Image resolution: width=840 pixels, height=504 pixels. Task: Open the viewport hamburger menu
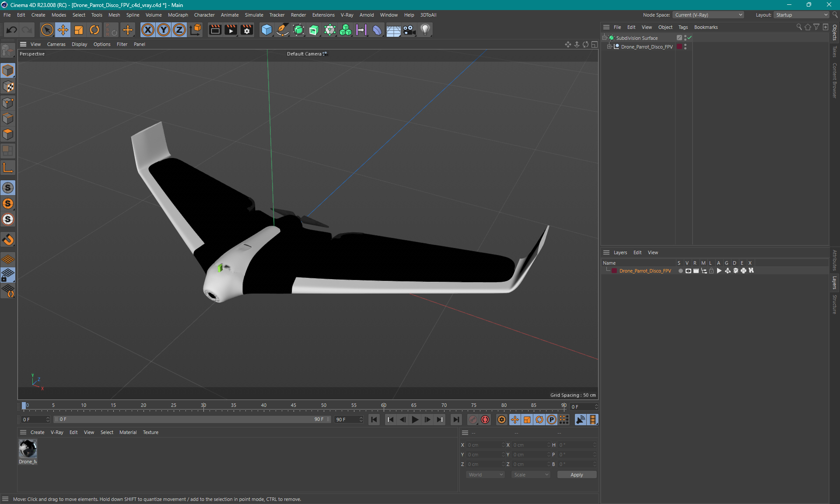23,44
